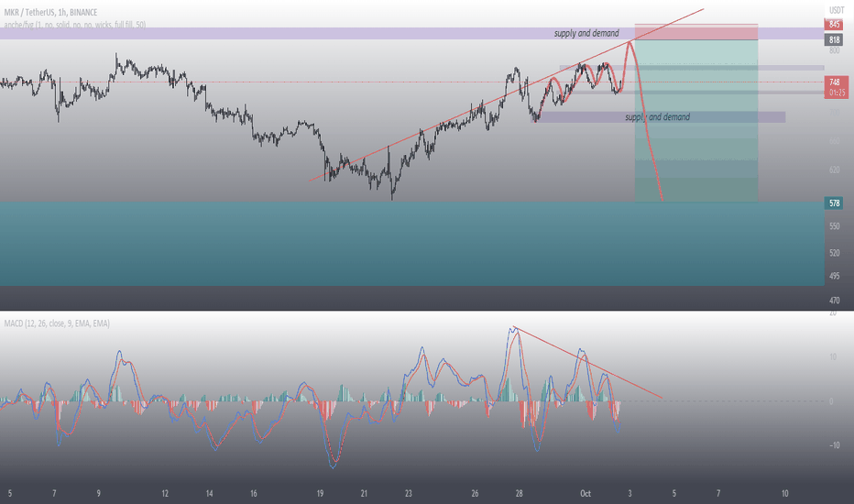Click the 620 price axis value
Viewport: 854px width, 504px height.
(x=835, y=170)
